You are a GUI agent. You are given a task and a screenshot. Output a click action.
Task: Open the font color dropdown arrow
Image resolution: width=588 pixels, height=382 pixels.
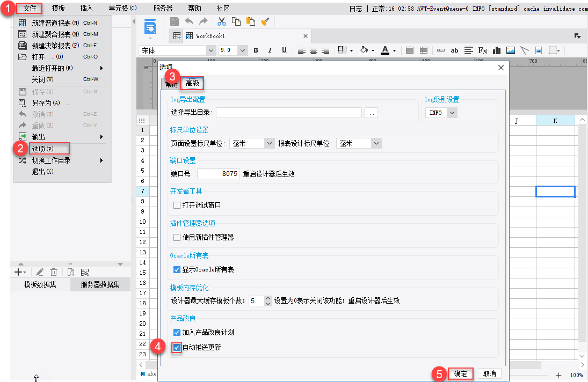[x=394, y=50]
